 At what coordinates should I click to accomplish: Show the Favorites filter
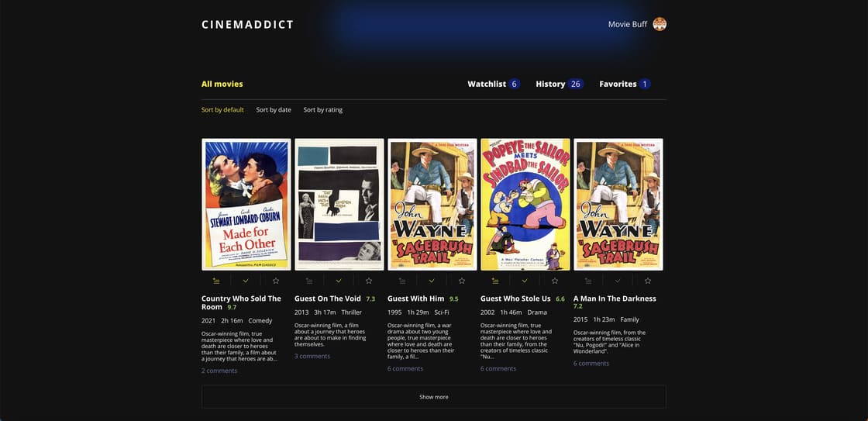625,85
